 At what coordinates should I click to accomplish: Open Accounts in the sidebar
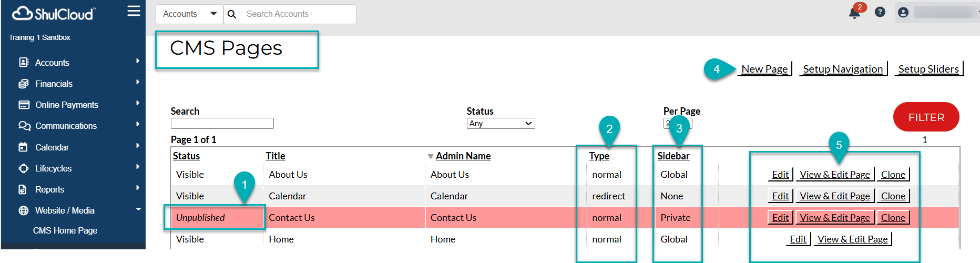click(x=52, y=63)
